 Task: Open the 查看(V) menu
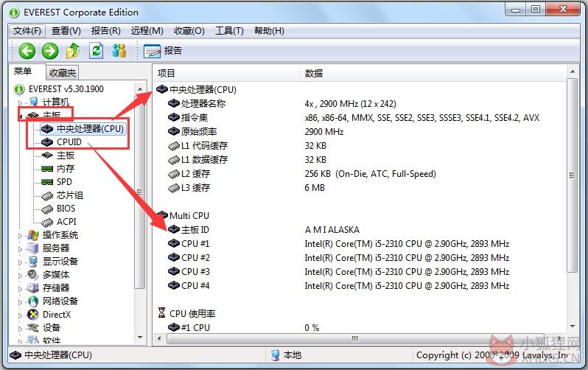[x=66, y=31]
